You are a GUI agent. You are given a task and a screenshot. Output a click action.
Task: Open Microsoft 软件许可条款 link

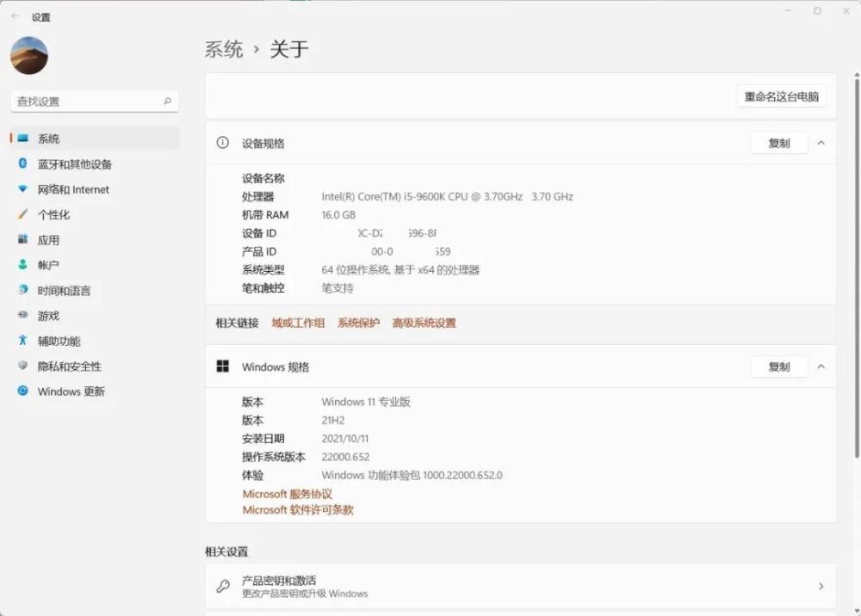(x=298, y=510)
